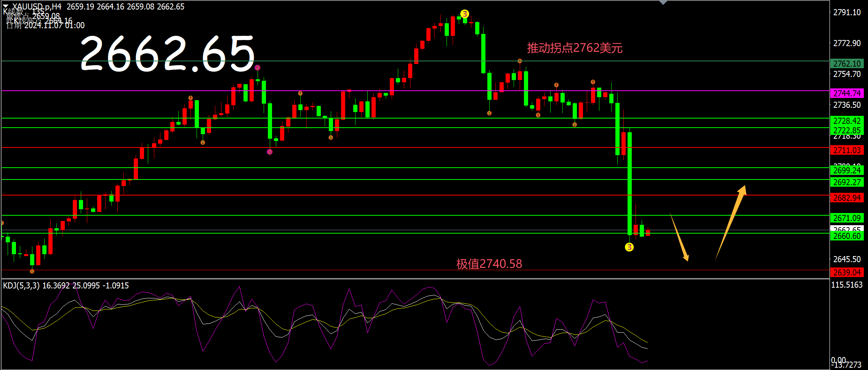Screen dimensions: 868x370
Task: Select the magenta 2744.74 price level tag
Action: pyautogui.click(x=847, y=93)
